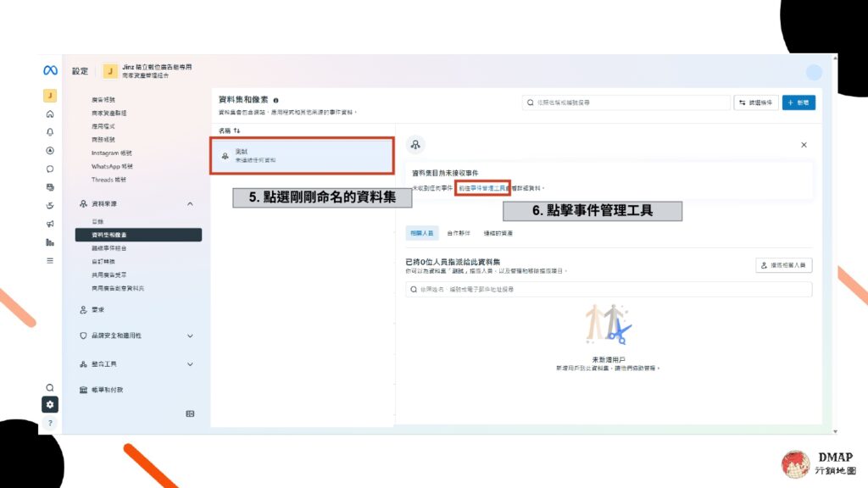Open 廣告帳號 in settings menu
The image size is (868, 488).
pos(103,100)
